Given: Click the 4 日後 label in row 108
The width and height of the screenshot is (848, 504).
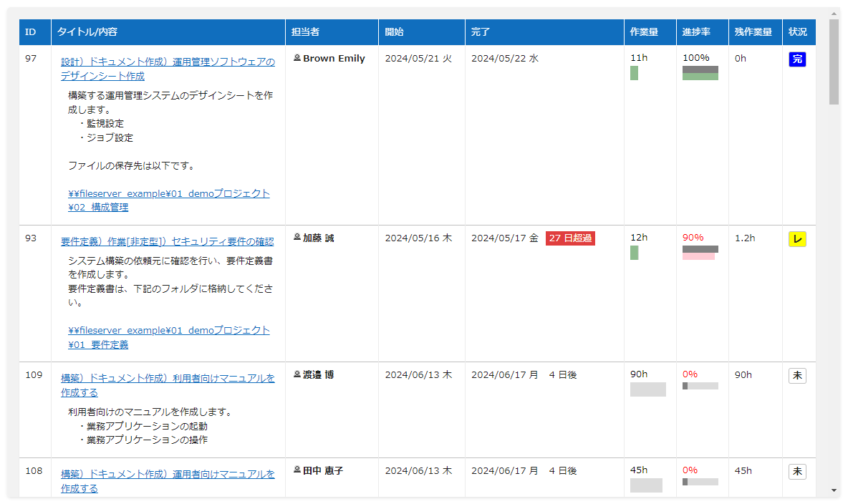Looking at the screenshot, I should 563,470.
